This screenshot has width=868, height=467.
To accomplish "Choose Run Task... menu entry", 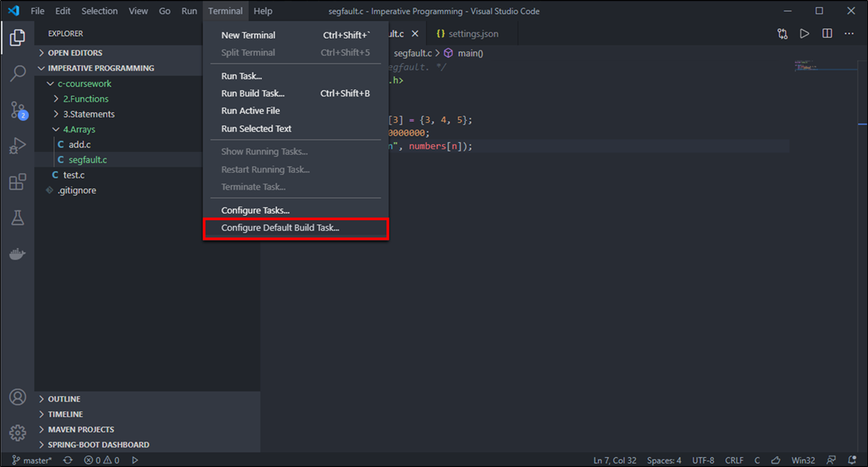I will tap(296, 76).
